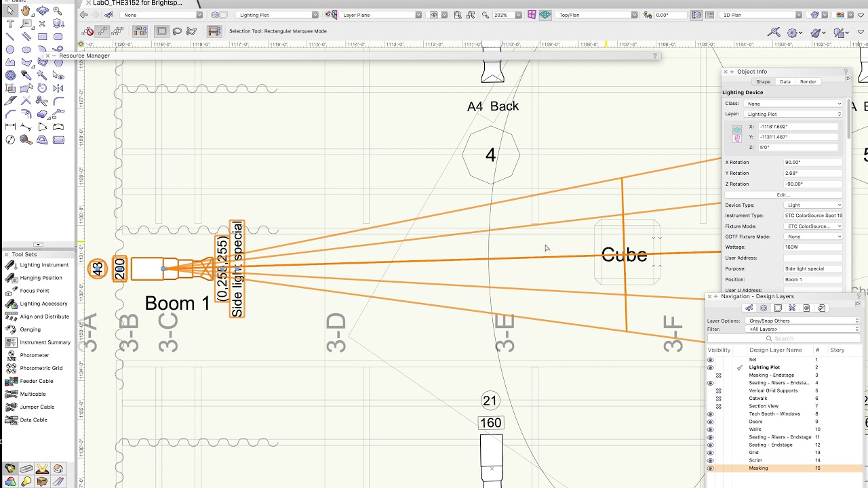Toggle Disable Interactive Scaling mode
The height and width of the screenshot is (488, 868).
tap(88, 31)
